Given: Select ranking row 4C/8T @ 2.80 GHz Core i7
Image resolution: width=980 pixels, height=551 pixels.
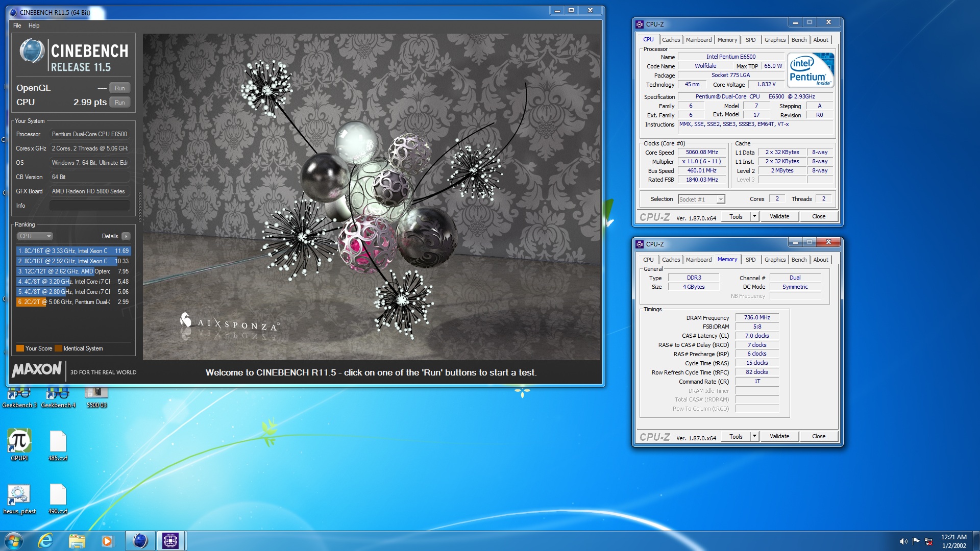Looking at the screenshot, I should 73,292.
